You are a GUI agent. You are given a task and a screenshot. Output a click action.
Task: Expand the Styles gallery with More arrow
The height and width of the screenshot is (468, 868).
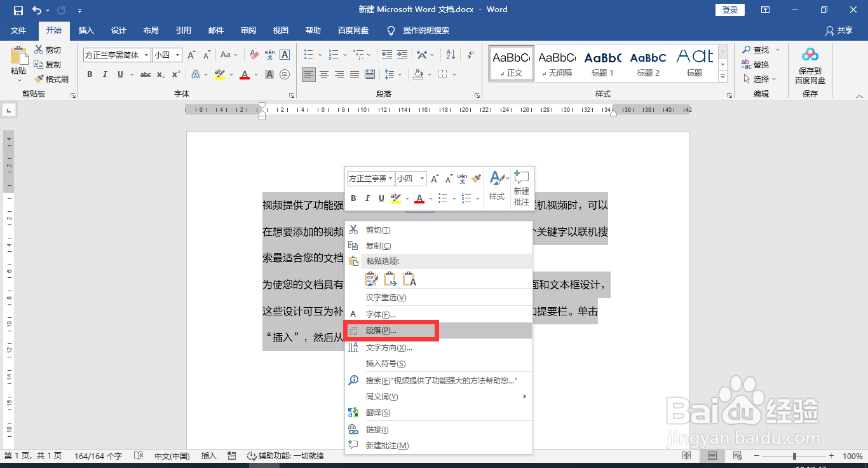(x=722, y=76)
